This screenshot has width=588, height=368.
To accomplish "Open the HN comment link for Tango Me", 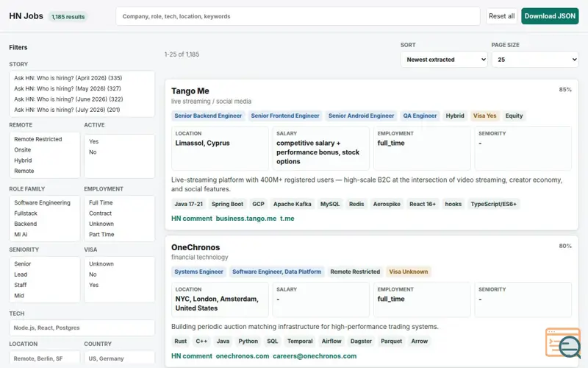I will (192, 219).
